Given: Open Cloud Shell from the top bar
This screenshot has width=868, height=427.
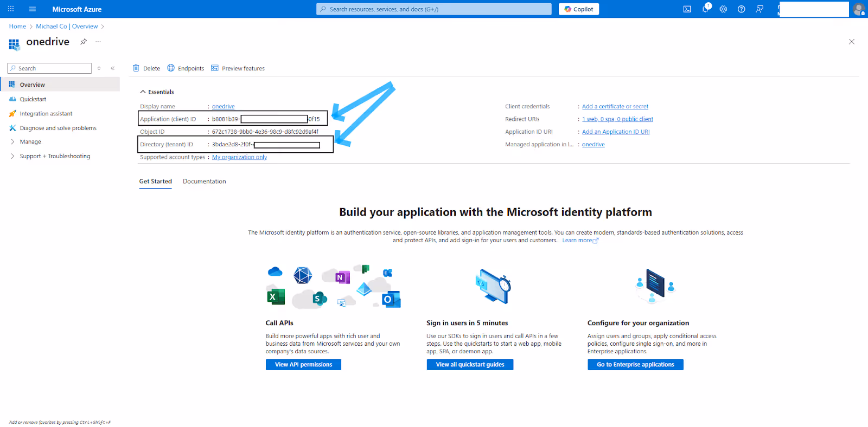Looking at the screenshot, I should (687, 9).
